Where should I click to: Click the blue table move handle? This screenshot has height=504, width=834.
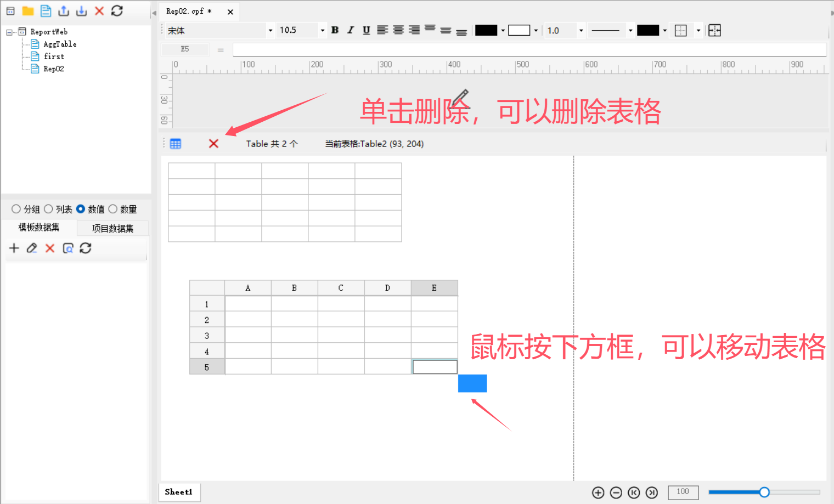[472, 383]
